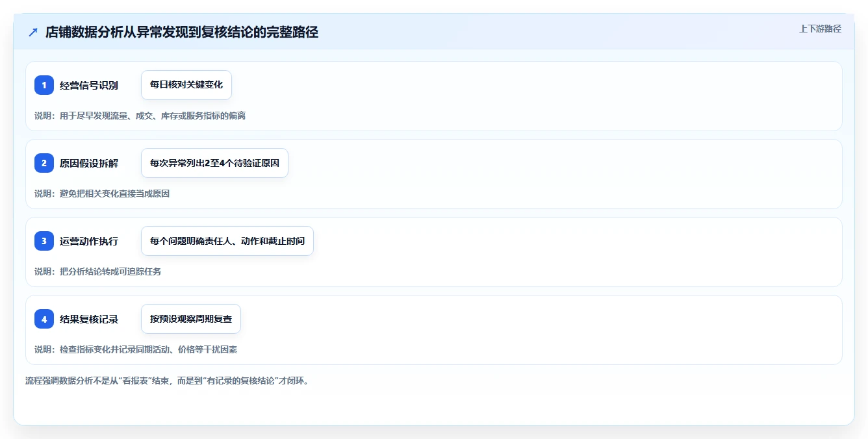Click the note 把分析结论转成可追踪任务
The image size is (868, 439).
click(x=110, y=271)
